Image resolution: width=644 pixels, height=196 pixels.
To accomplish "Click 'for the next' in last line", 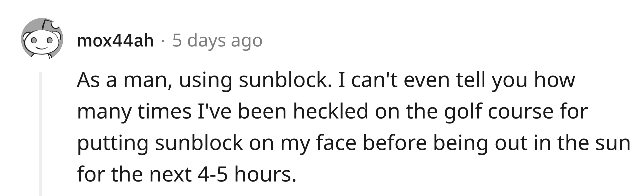I will tap(134, 174).
